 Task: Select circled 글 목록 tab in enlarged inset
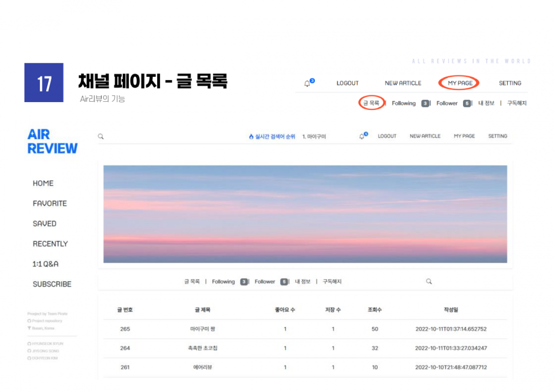pyautogui.click(x=371, y=103)
